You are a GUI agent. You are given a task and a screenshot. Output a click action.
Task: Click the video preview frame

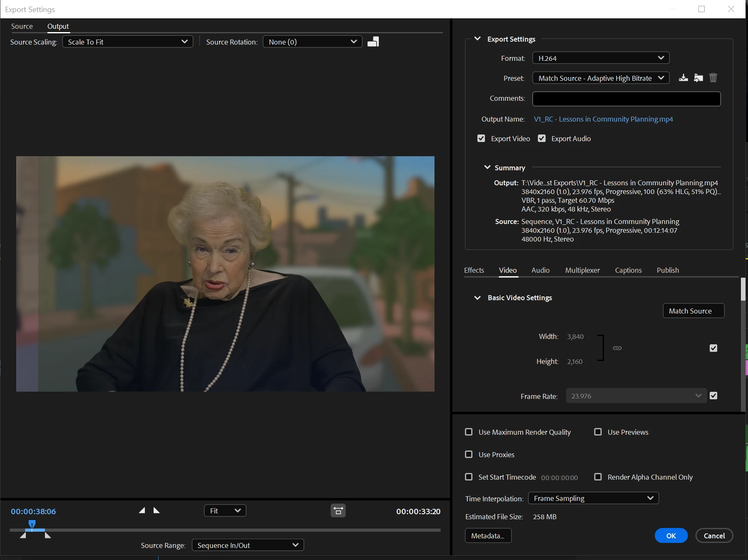[x=225, y=274]
